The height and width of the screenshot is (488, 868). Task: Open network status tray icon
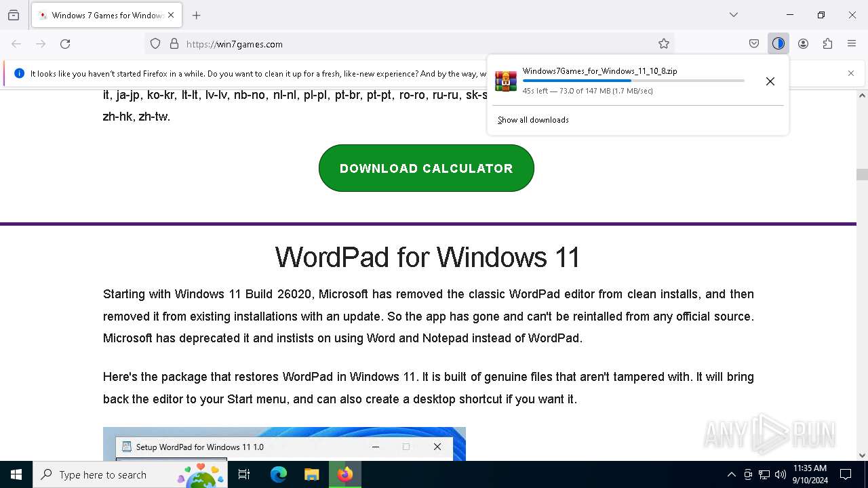tap(764, 474)
